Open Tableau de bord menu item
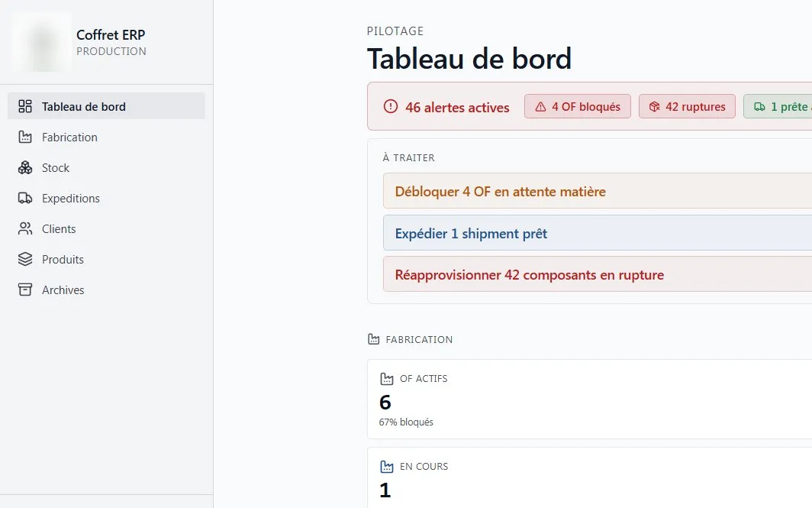The width and height of the screenshot is (812, 508). tap(106, 106)
